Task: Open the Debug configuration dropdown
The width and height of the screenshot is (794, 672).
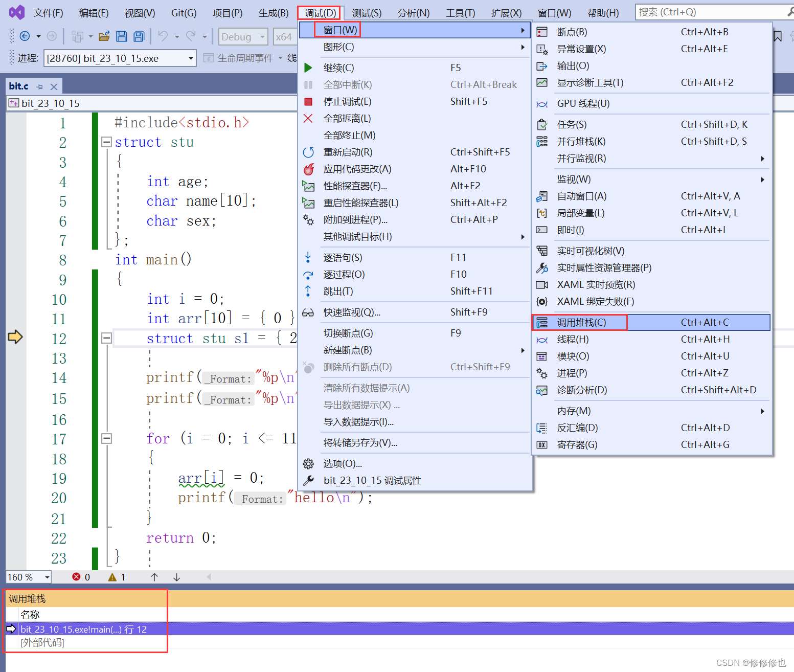Action: pyautogui.click(x=262, y=37)
